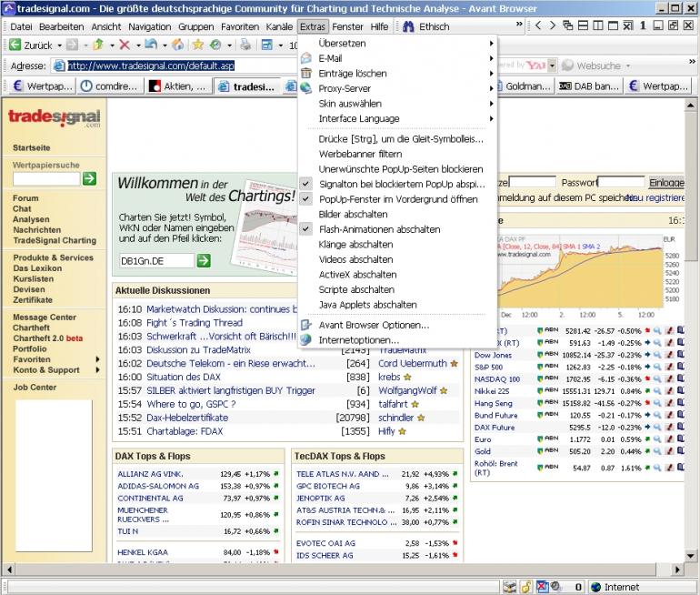Click the Passwort input field
700x595 pixels.
(622, 182)
